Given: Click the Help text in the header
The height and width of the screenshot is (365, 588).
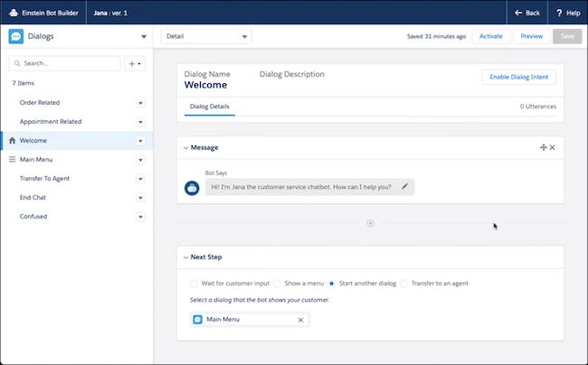Looking at the screenshot, I should click(573, 14).
